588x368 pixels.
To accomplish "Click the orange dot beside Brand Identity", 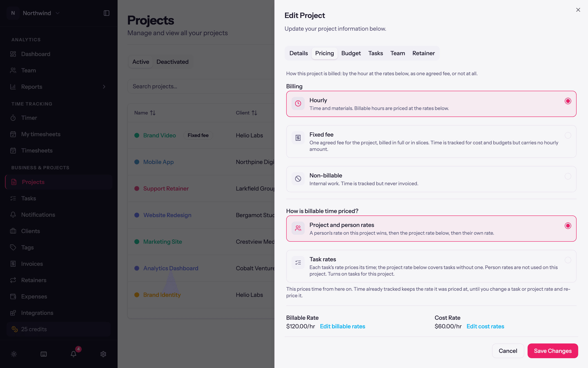I will [137, 295].
